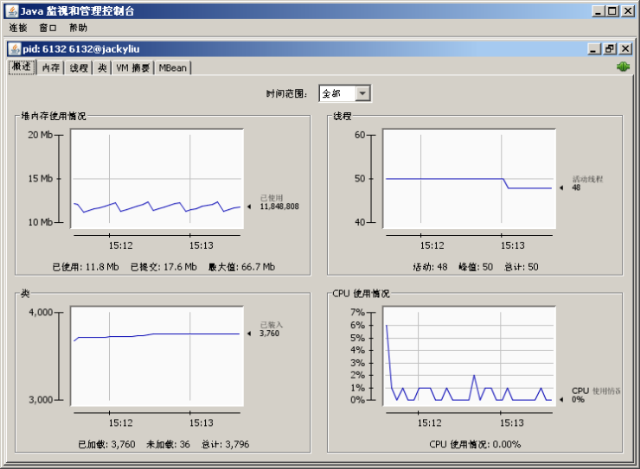Open the 连接 menu in the menu bar

pos(18,28)
